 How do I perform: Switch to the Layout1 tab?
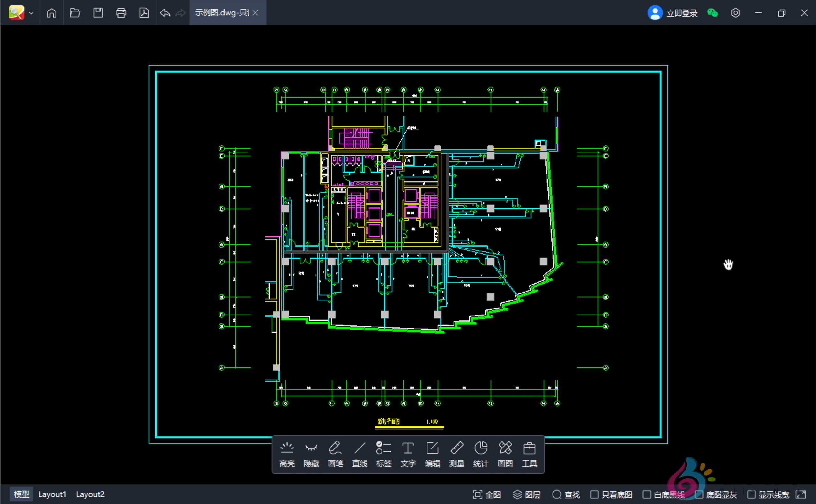[52, 494]
